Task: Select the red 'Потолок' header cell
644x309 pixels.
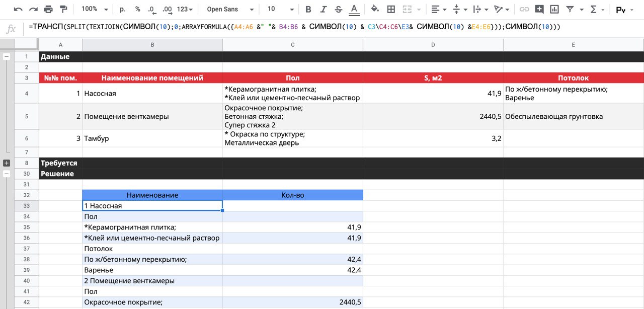Action: (574, 78)
